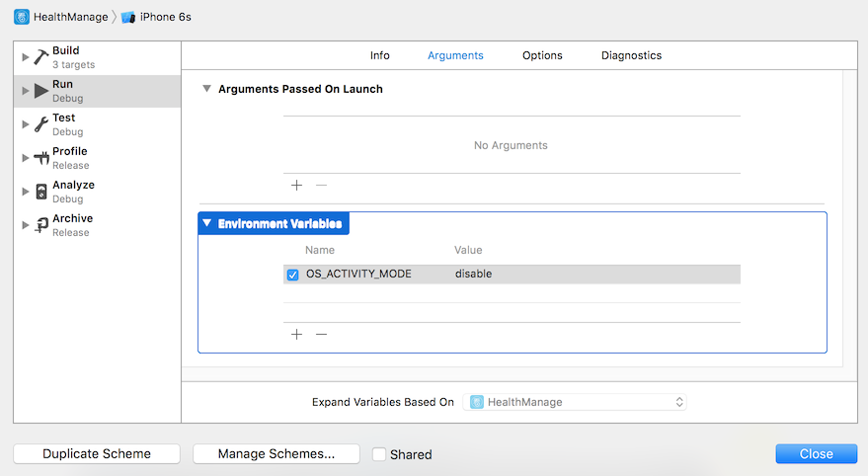Remove selected environment variable with minus

[321, 335]
